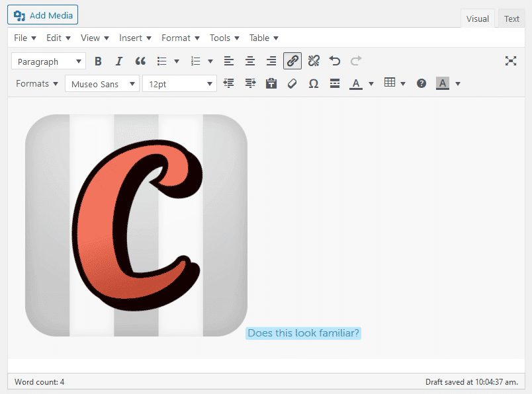
Task: Open special character Omega dialog
Action: click(314, 83)
